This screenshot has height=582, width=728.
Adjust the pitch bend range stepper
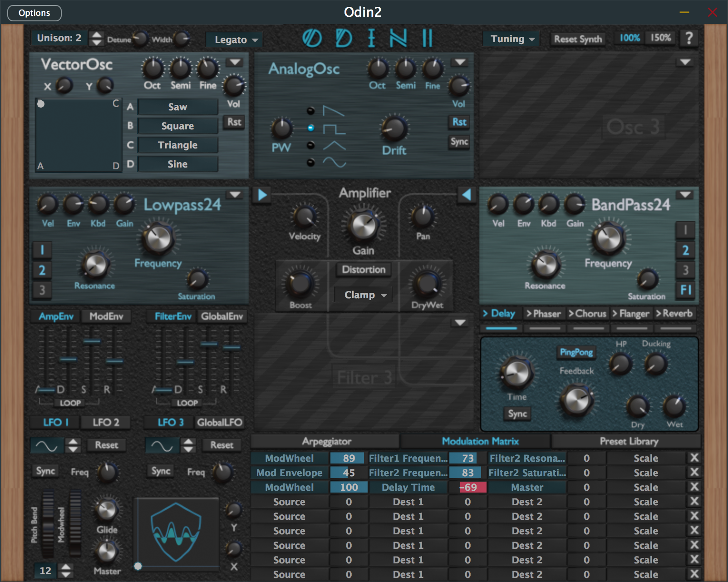pos(66,571)
